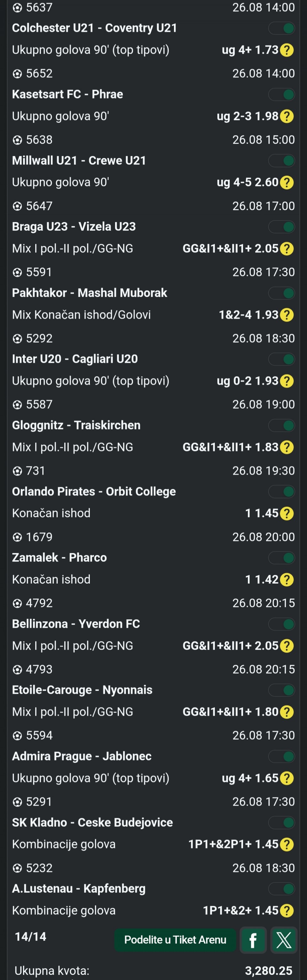Open Bellinzona - Yverdon FC match
The height and width of the screenshot is (980, 307).
click(76, 624)
